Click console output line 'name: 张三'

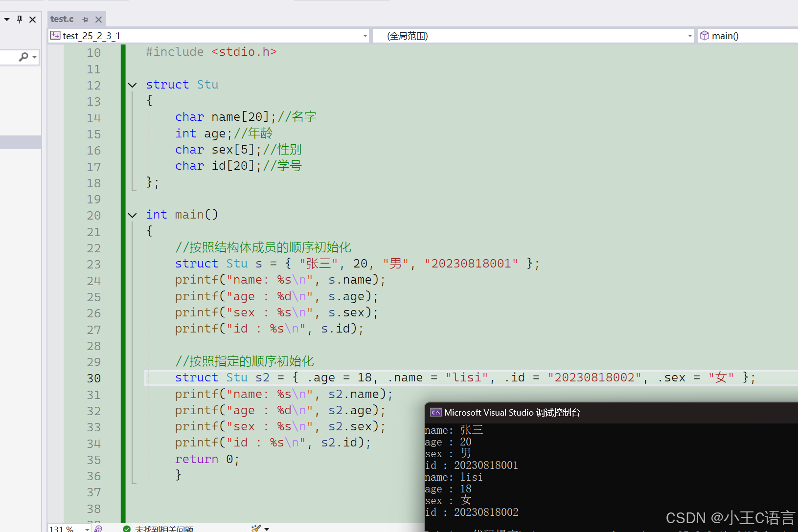tap(454, 430)
